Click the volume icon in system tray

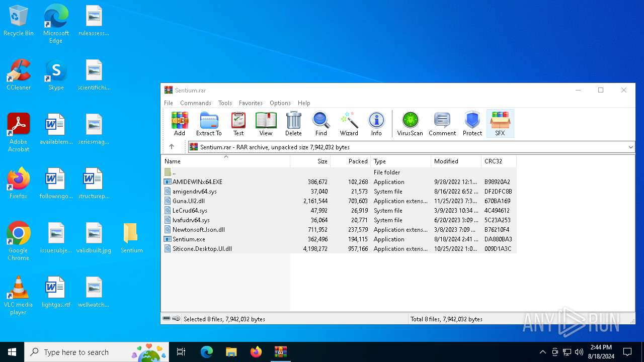click(579, 352)
